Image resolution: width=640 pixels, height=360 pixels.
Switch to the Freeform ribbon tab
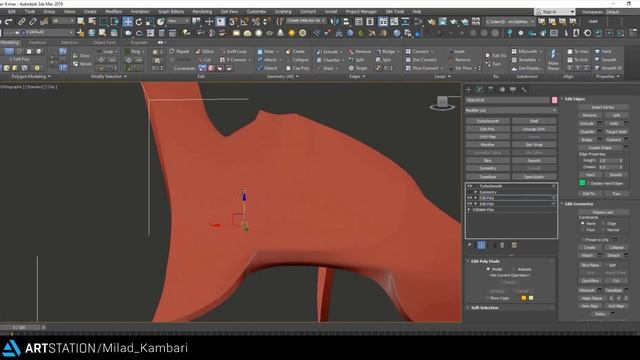[38, 42]
